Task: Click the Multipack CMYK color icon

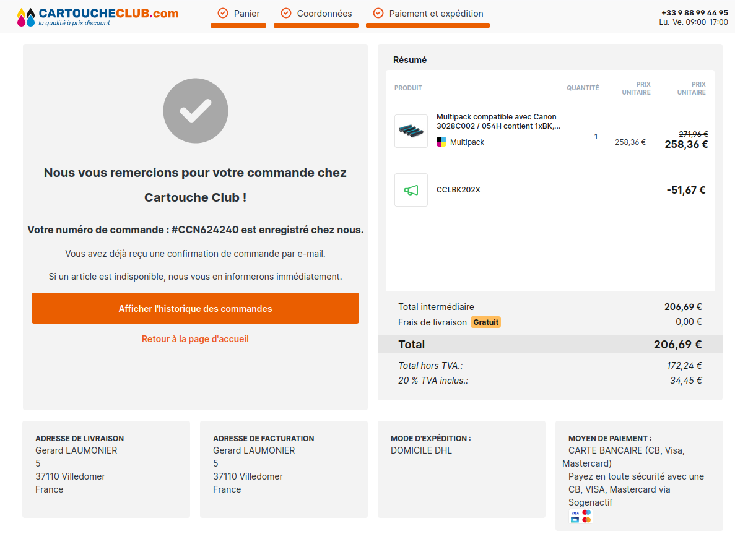Action: point(441,142)
